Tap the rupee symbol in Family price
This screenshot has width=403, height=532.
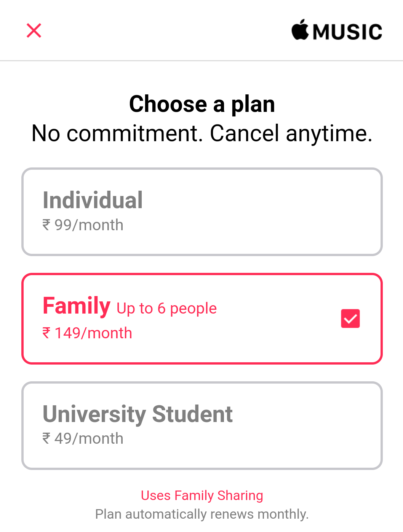(x=46, y=333)
